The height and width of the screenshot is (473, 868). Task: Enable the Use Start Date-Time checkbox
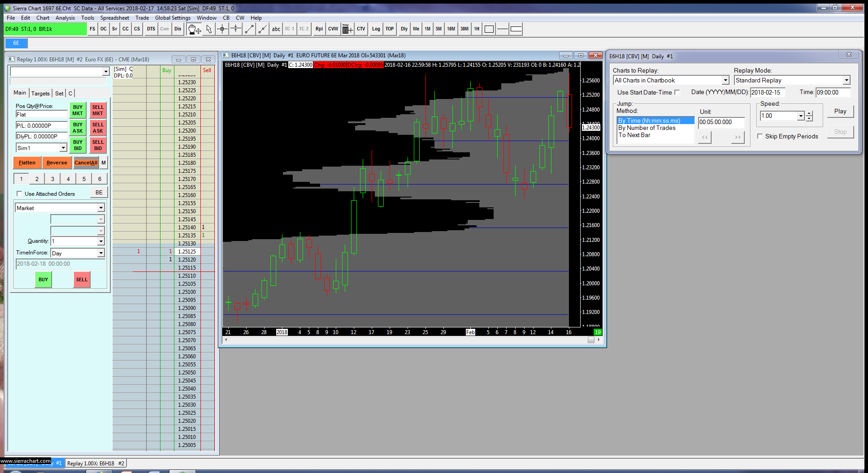pyautogui.click(x=677, y=92)
